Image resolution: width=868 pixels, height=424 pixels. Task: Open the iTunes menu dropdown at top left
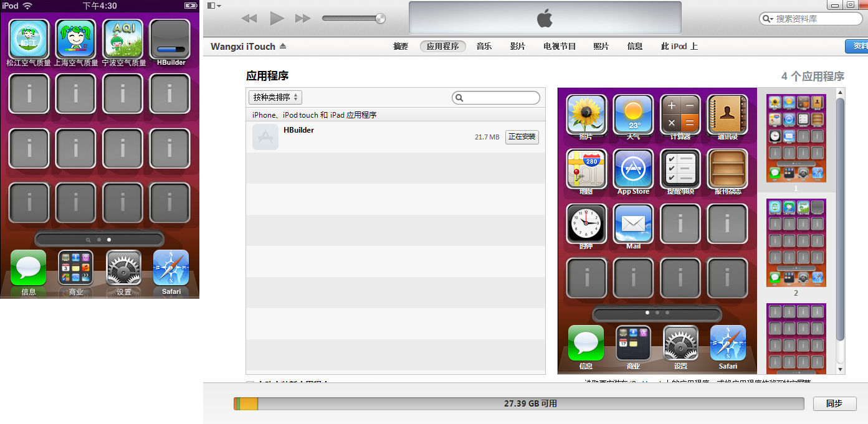coord(213,6)
